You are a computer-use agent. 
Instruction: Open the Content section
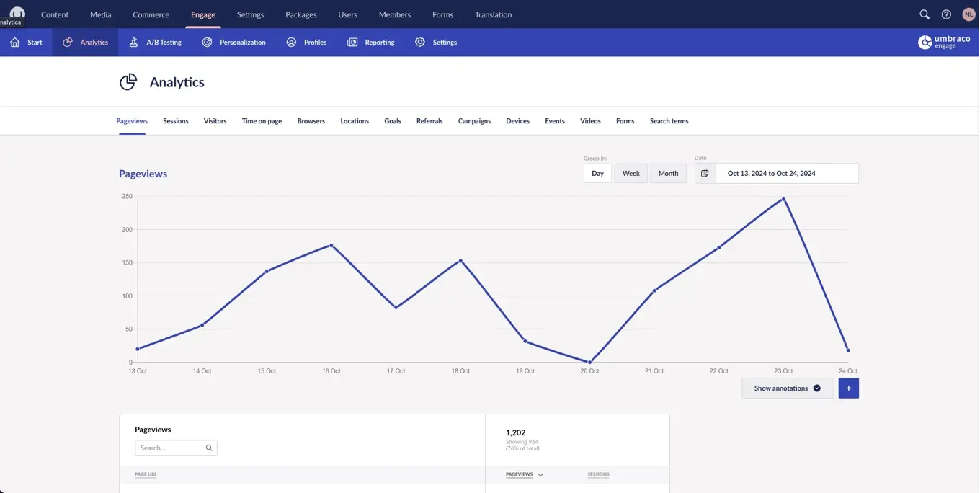(x=55, y=14)
